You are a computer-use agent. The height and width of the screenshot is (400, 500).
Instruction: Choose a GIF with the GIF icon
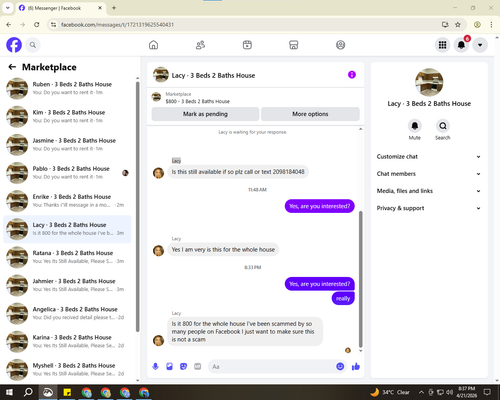[x=198, y=367]
